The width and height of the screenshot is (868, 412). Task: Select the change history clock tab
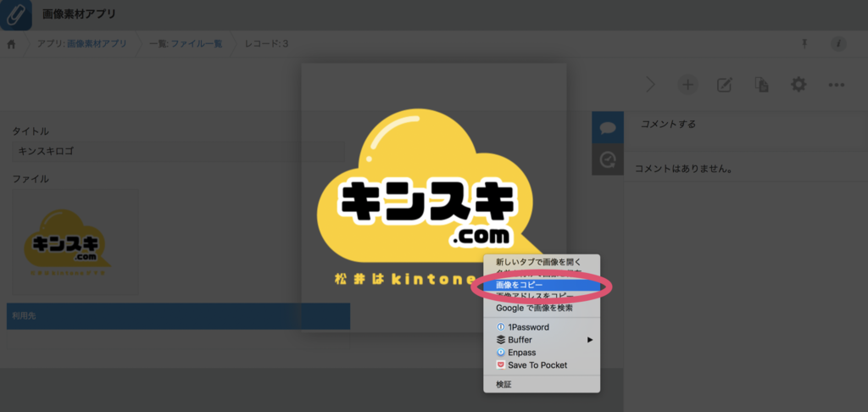(x=608, y=159)
